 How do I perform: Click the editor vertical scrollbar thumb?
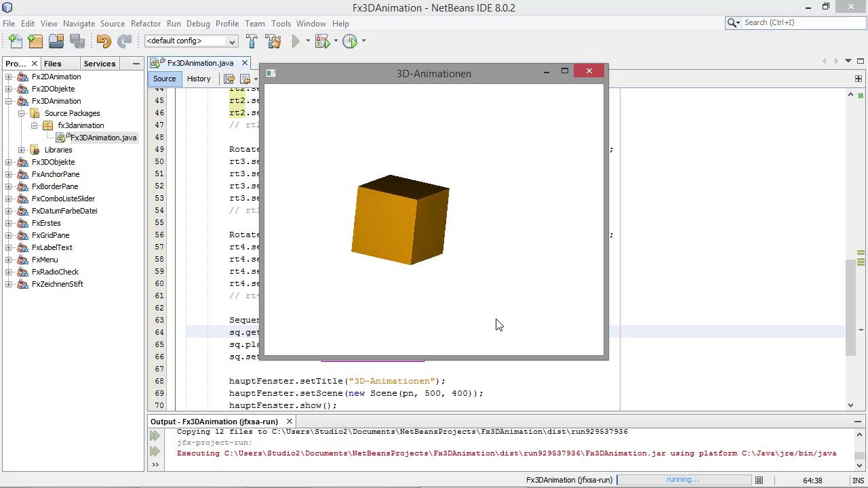(851, 308)
